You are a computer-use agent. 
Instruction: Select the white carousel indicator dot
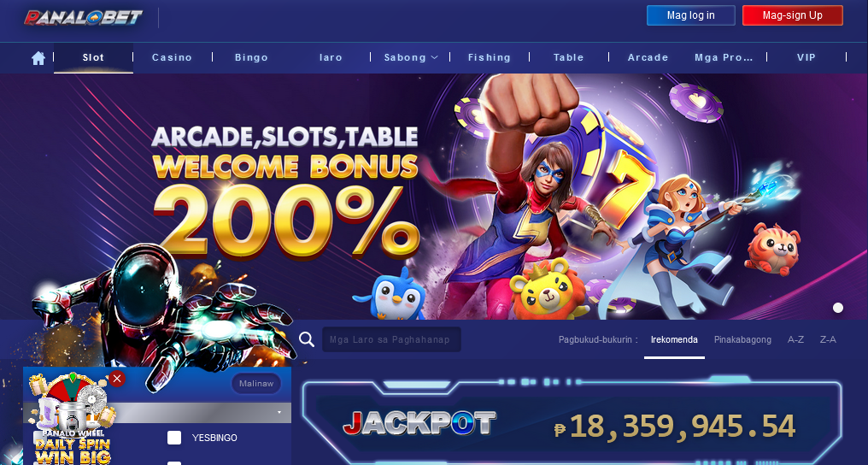[838, 308]
